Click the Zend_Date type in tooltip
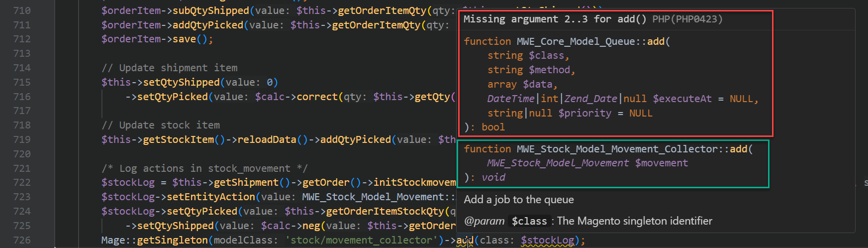Image resolution: width=868 pixels, height=248 pixels. tap(590, 99)
